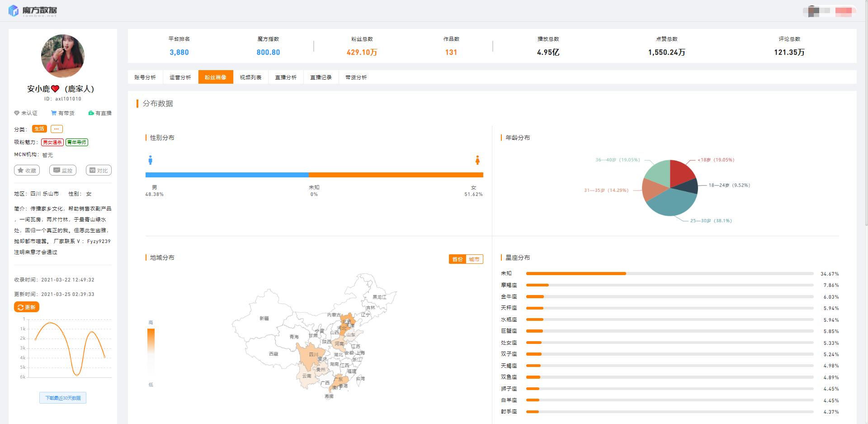Click the ID axl101010 text
The width and height of the screenshot is (868, 424).
(x=63, y=99)
